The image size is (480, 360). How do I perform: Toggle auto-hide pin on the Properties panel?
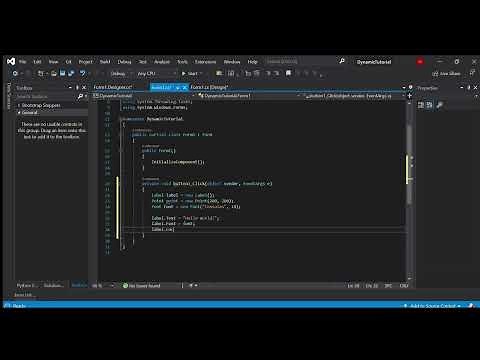click(468, 88)
